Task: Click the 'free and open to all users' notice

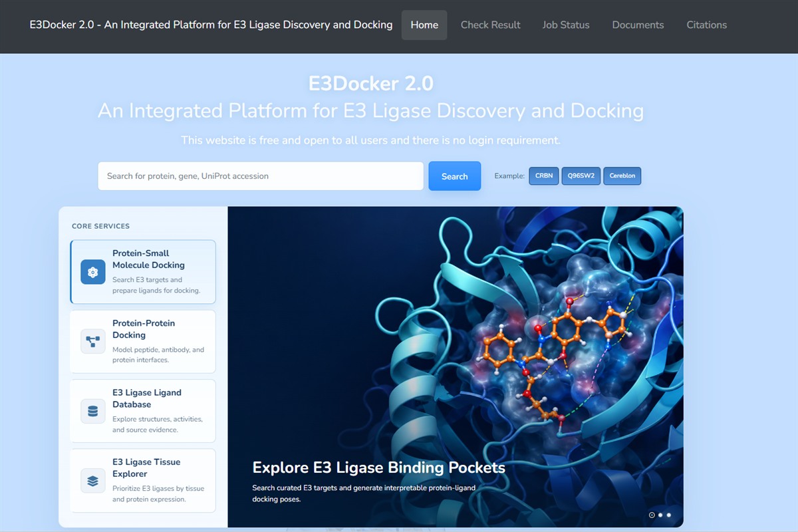Action: pos(371,140)
